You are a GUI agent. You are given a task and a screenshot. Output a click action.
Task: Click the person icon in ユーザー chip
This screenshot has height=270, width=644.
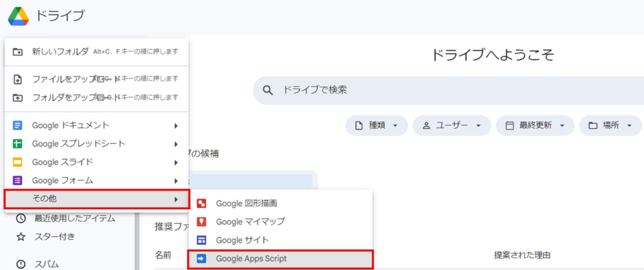tap(426, 126)
